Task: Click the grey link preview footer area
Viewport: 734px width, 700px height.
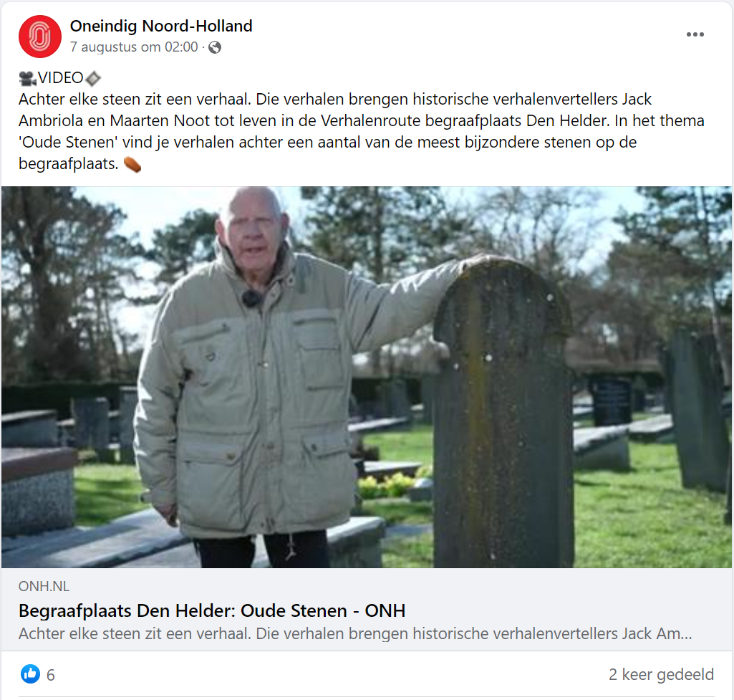Action: (x=367, y=609)
